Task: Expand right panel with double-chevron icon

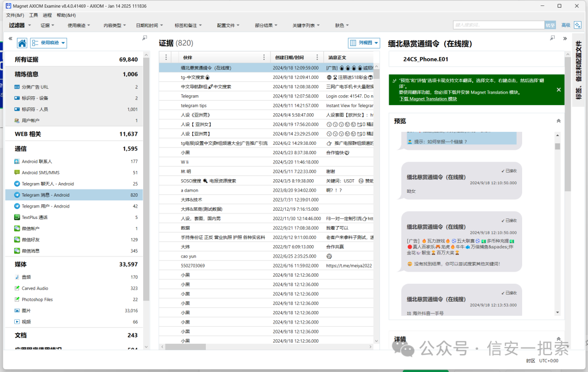Action: click(x=565, y=38)
